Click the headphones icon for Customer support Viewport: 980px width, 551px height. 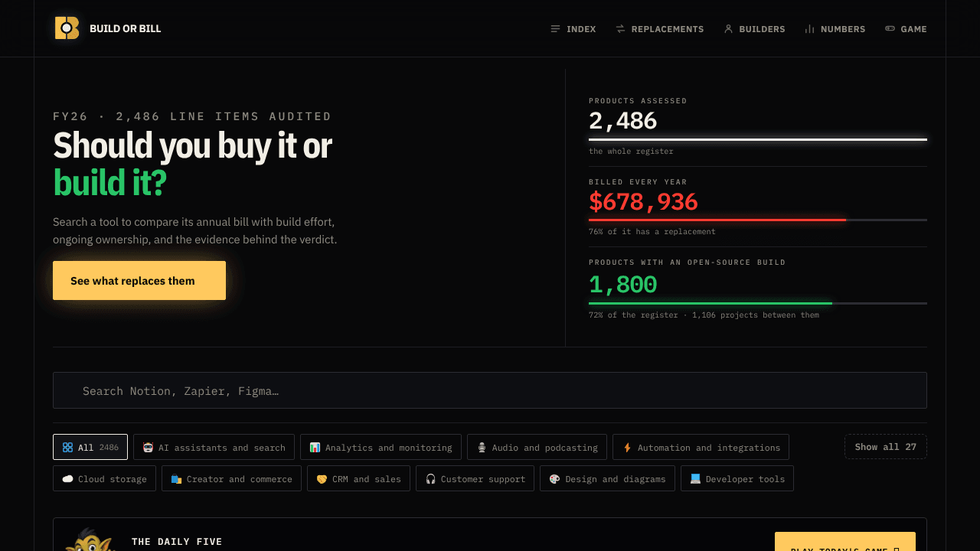click(430, 478)
